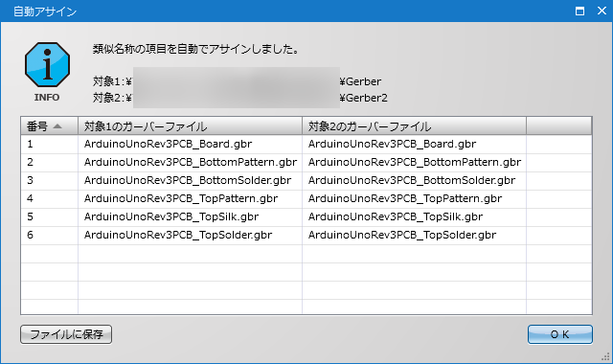Screen dimensions: 613x364
Task: Click the blue INFO octagon icon
Action: (x=47, y=64)
